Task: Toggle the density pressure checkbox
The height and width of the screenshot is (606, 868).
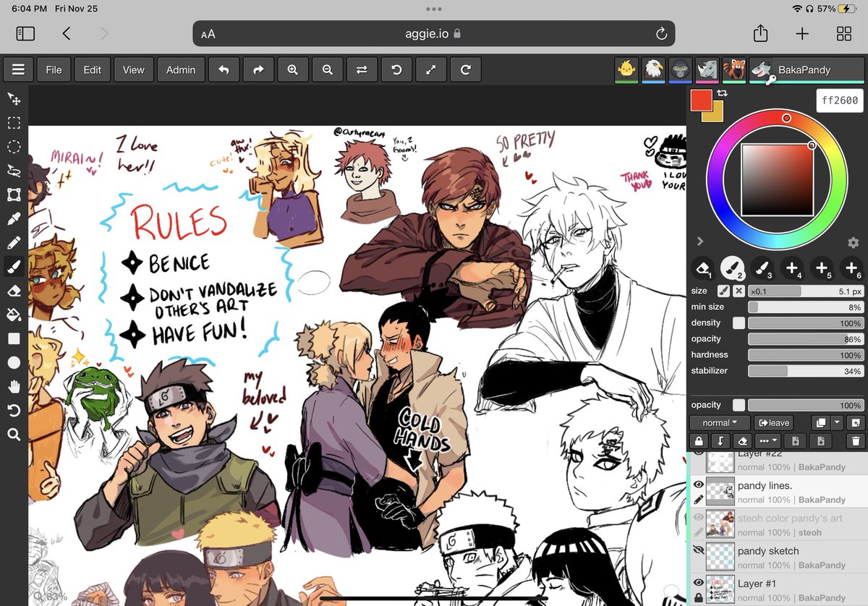Action: (739, 323)
